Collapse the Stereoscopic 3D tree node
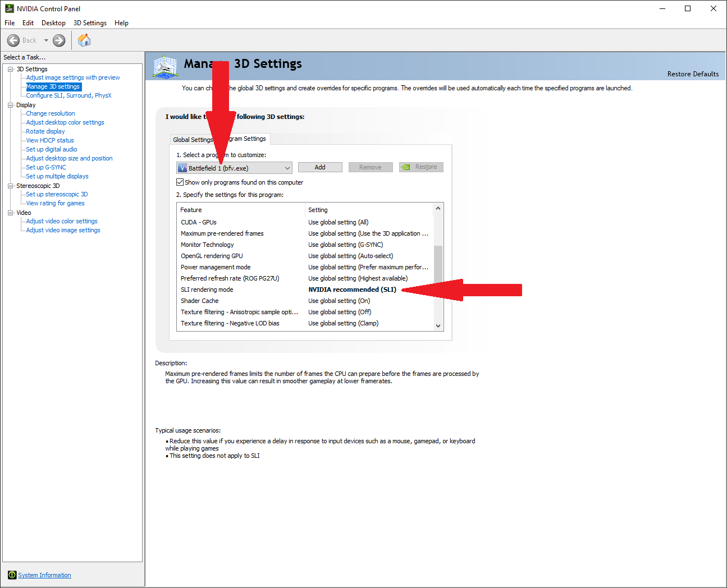 (x=10, y=186)
